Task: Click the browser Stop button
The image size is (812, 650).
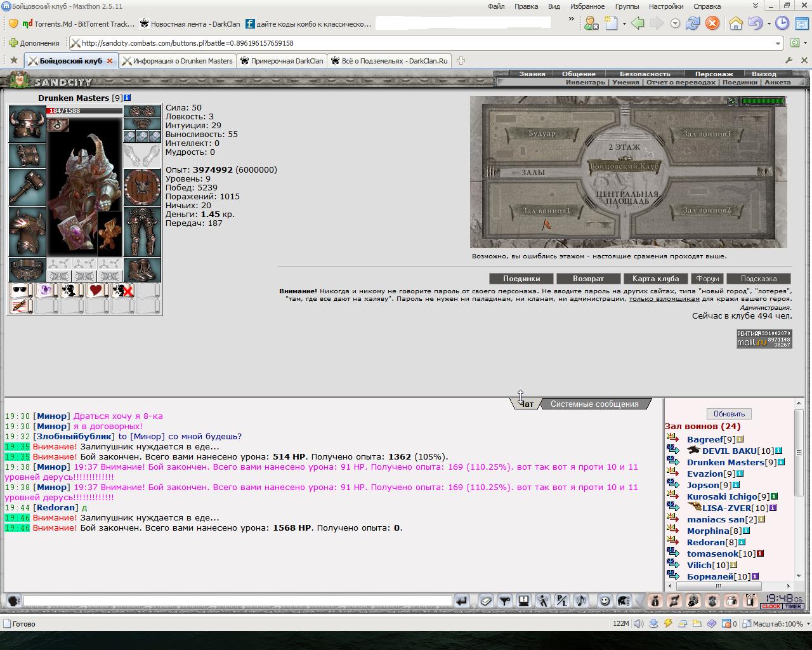Action: pyautogui.click(x=712, y=23)
